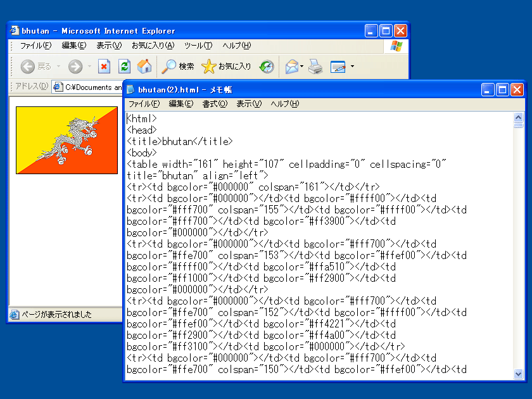The image size is (532, 399).
Task: Click the Print icon in IE toolbar
Action: tap(315, 66)
